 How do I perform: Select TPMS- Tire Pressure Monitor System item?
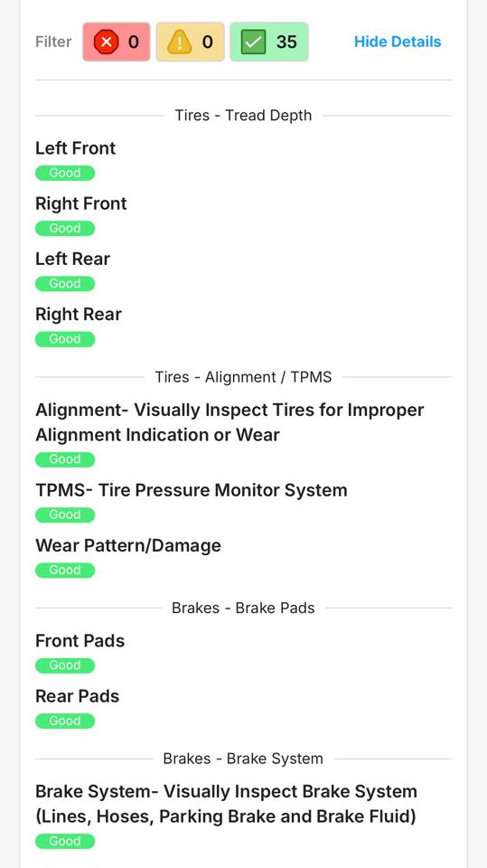192,490
